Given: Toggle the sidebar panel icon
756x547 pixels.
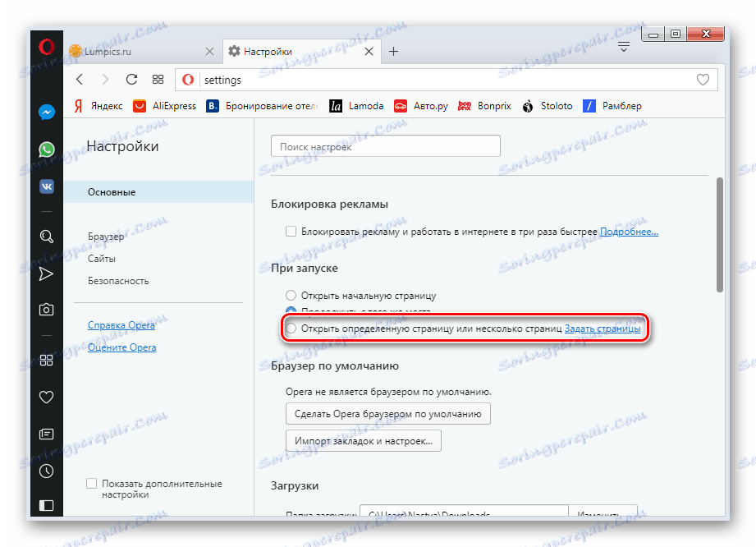Looking at the screenshot, I should (46, 505).
